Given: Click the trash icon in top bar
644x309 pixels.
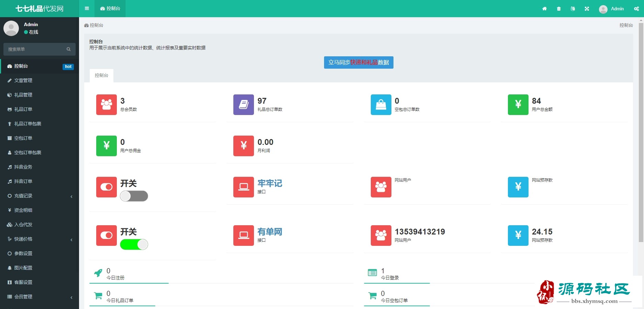Looking at the screenshot, I should coord(559,9).
